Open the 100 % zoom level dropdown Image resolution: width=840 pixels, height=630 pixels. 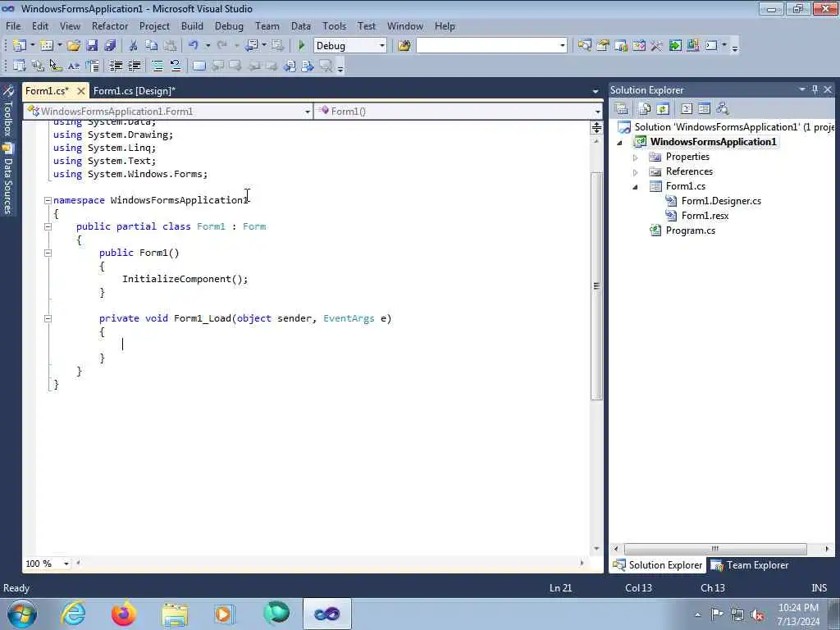pyautogui.click(x=66, y=564)
